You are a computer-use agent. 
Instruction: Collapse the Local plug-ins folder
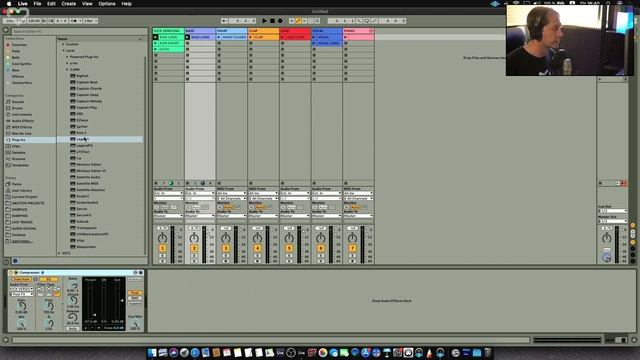pyautogui.click(x=64, y=51)
